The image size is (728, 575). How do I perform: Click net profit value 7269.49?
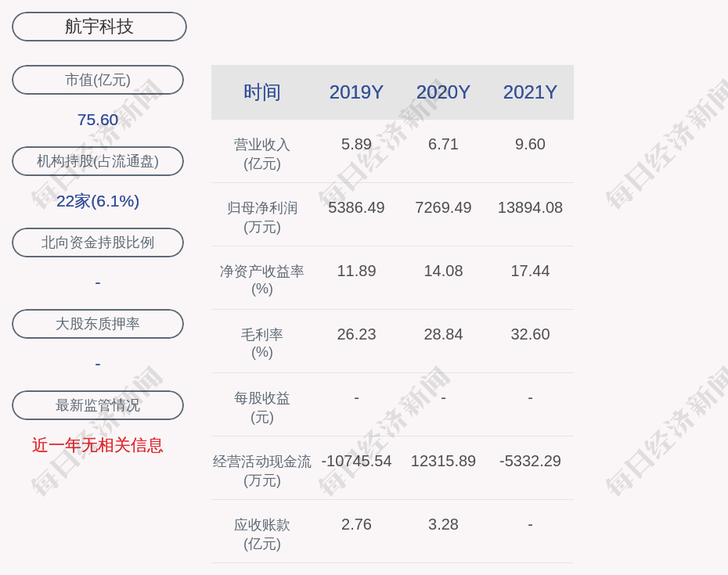coord(443,207)
